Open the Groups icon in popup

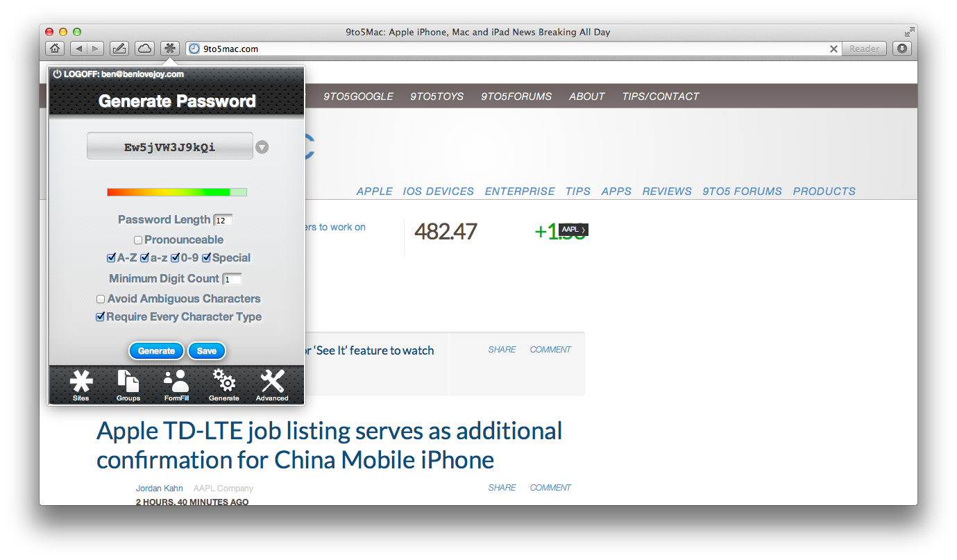pos(128,384)
